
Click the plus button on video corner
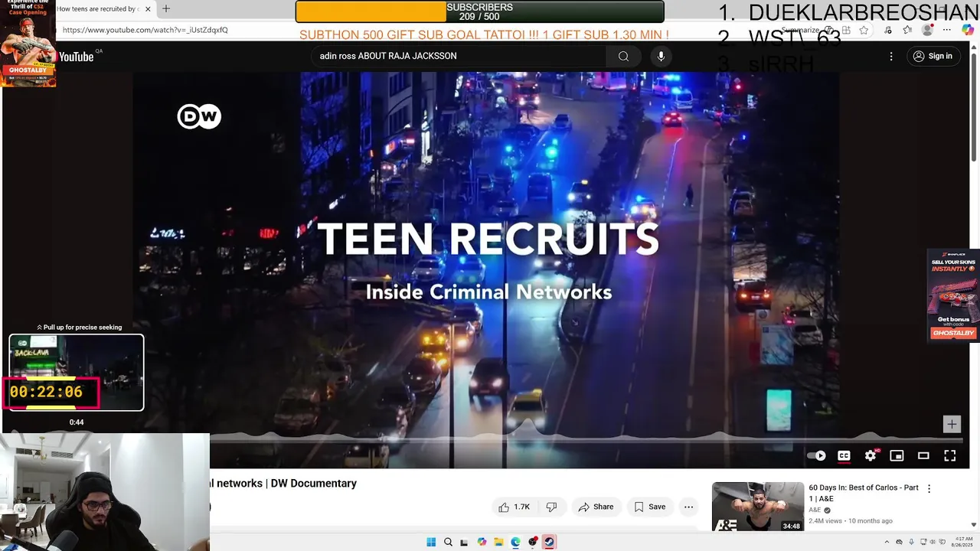click(x=952, y=424)
